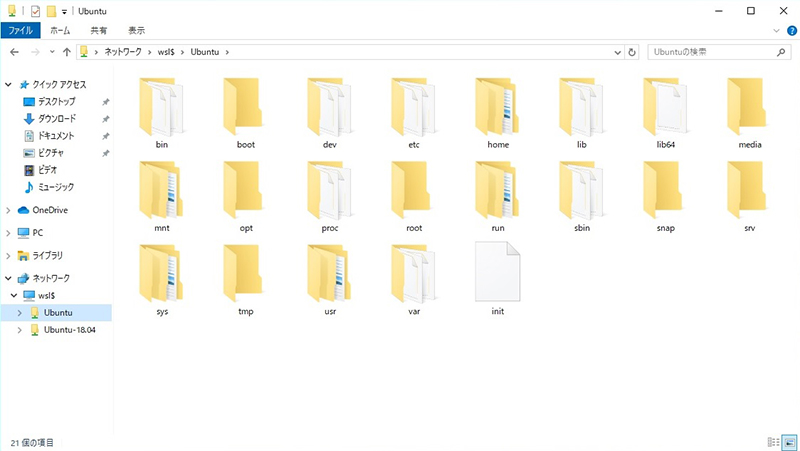Click Ubuntu in the address breadcrumb
Screen dimensions: 800x451
point(205,52)
